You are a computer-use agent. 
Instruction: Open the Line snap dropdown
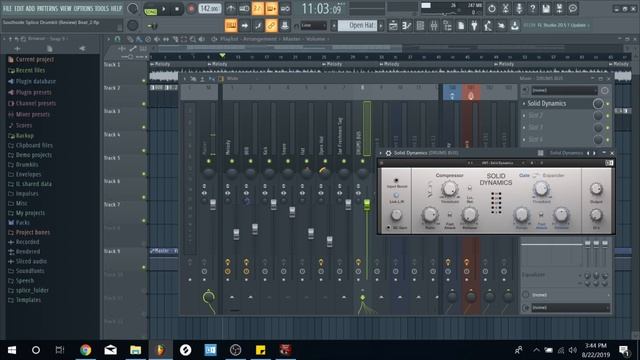[313, 26]
